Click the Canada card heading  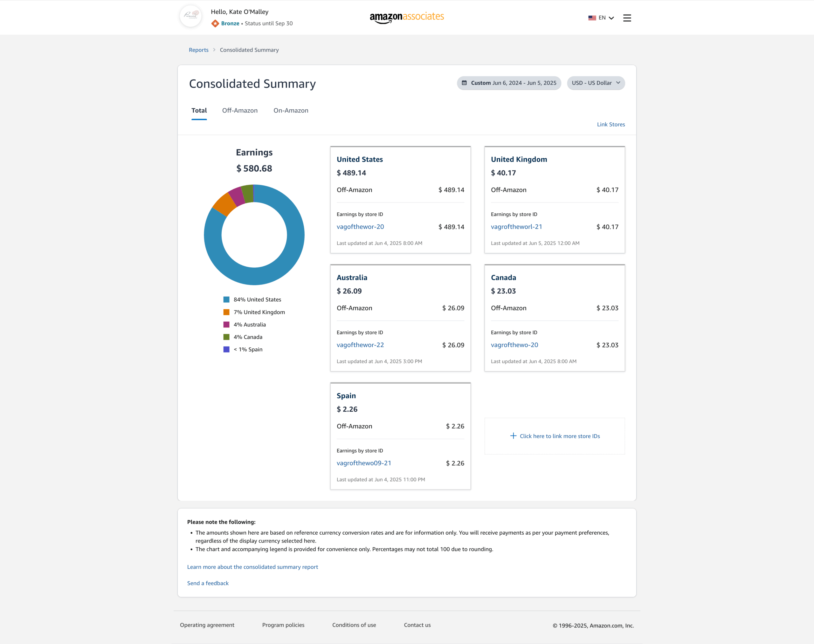[504, 277]
